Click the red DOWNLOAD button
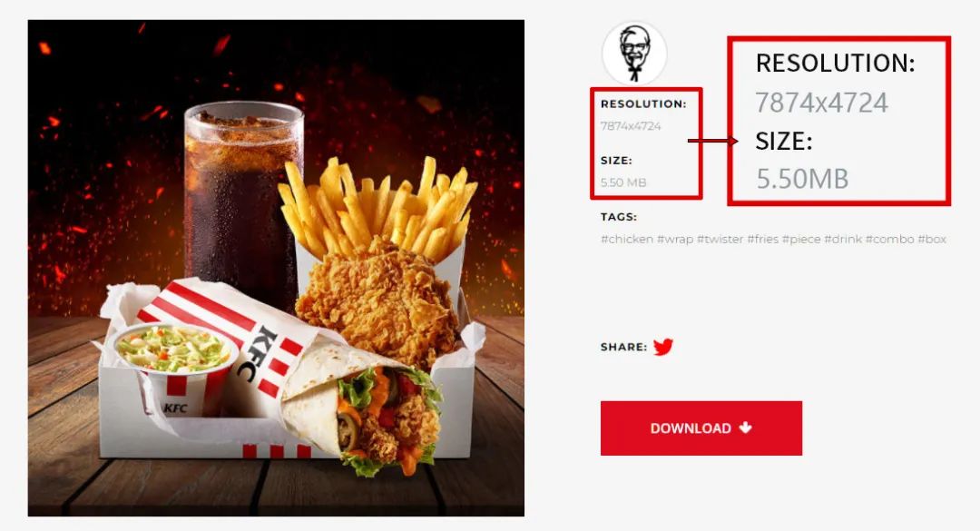Viewport: 980px width, 531px height. (701, 428)
